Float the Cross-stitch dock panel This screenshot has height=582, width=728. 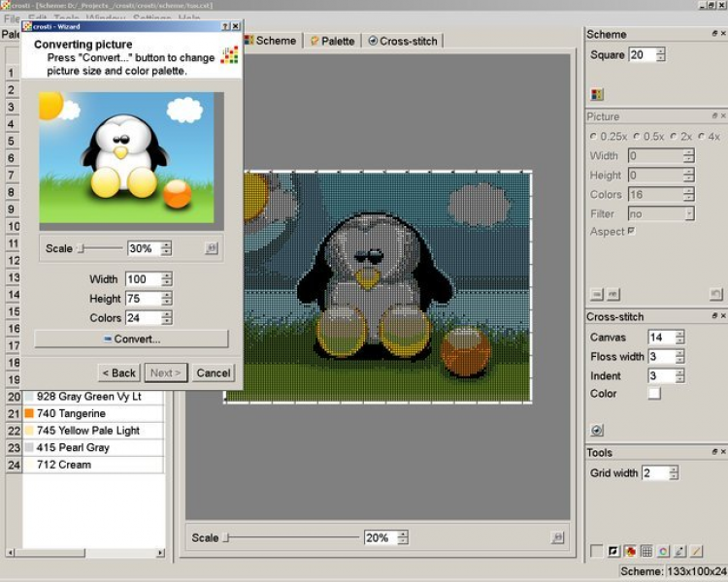714,315
